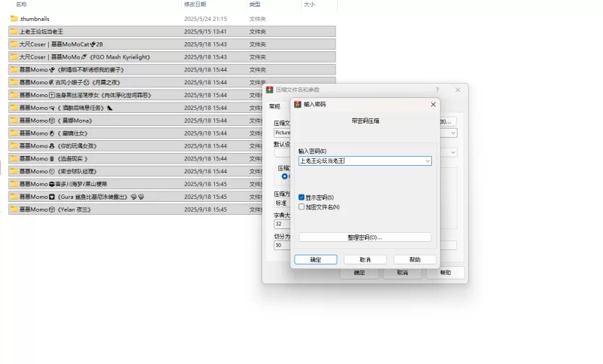Click 帮助 in the 输入密码 dialog
The image size is (603, 364).
(415, 260)
